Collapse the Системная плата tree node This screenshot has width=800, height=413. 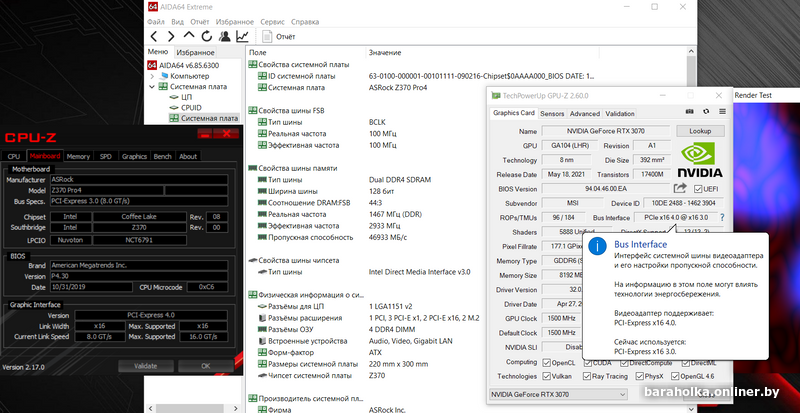(153, 87)
